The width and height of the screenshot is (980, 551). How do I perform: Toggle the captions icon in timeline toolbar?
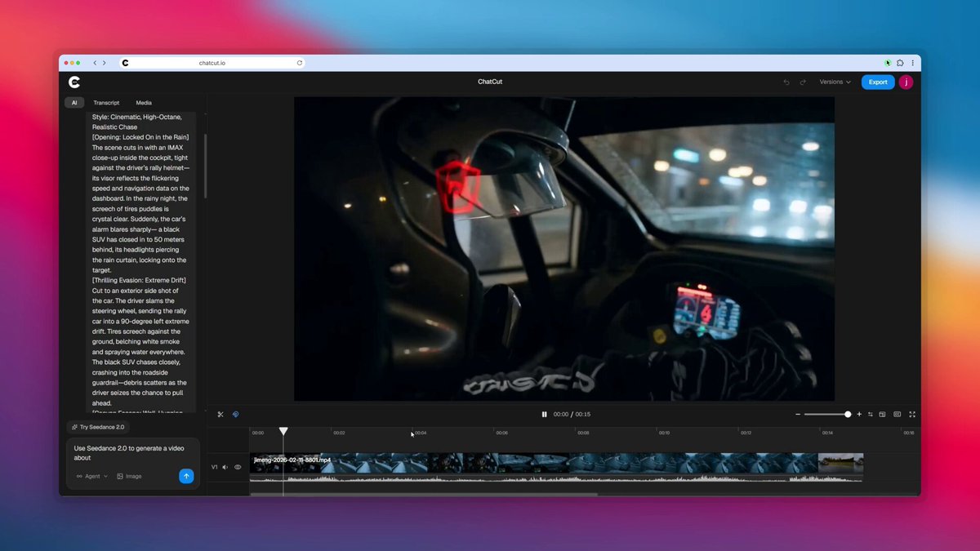897,415
